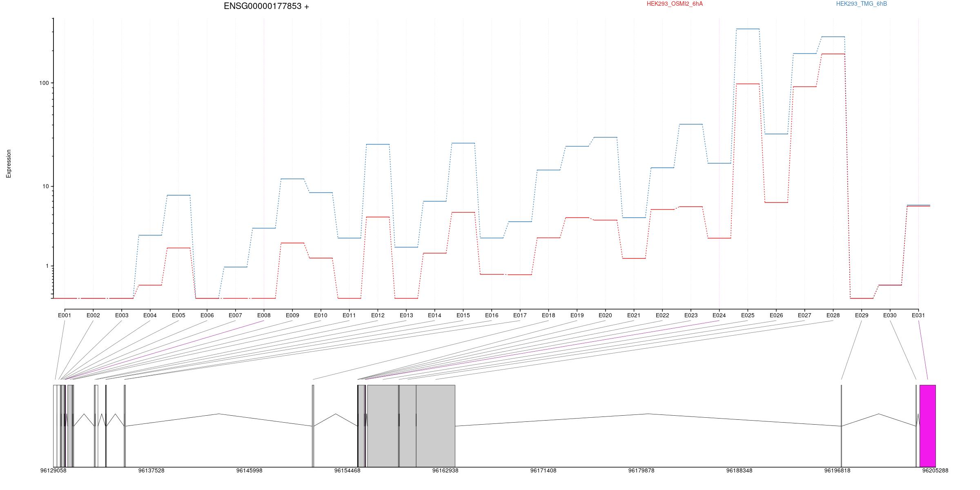Click the Expression y-axis label
The image size is (980, 490).
point(9,164)
